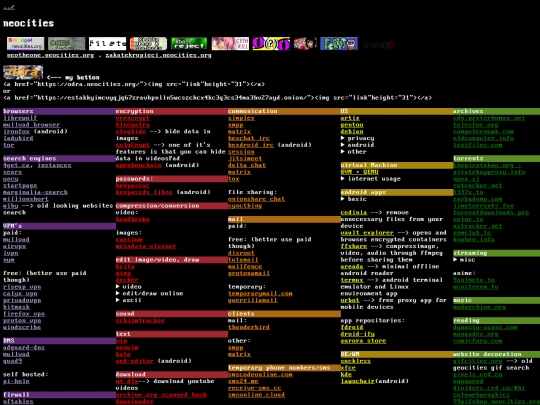The width and height of the screenshot is (540, 405).
Task: Click the odra "my button" image
Action: [23, 72]
